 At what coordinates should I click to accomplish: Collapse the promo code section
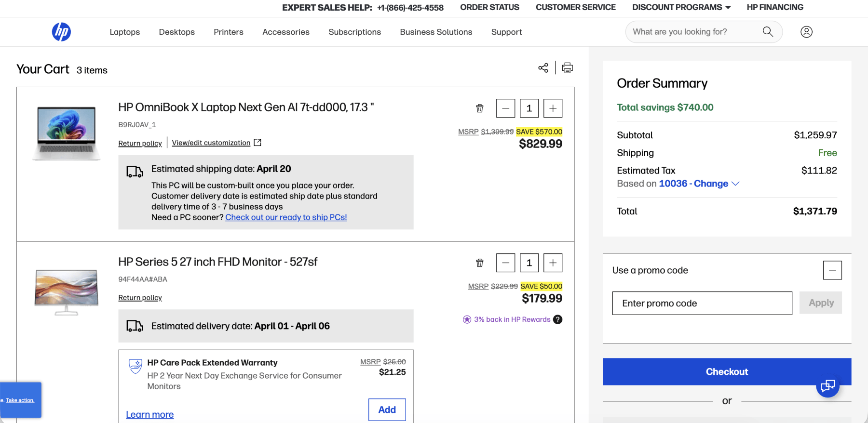(x=832, y=270)
